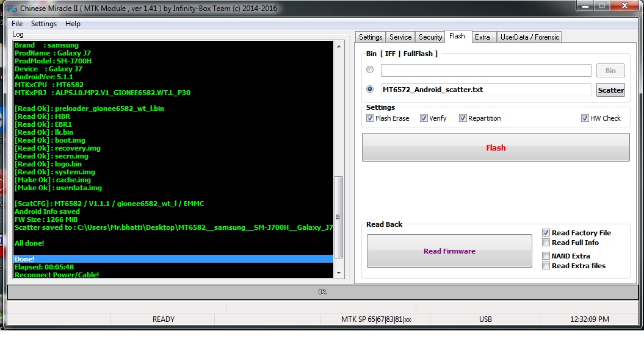This screenshot has height=356, width=644.
Task: Switch to the Service tab
Action: click(x=400, y=37)
